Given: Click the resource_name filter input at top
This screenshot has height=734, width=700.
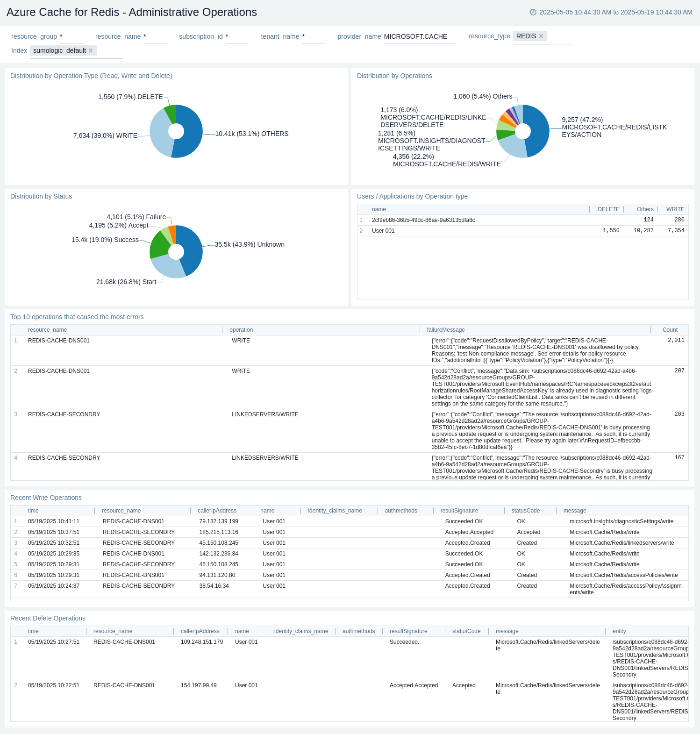Looking at the screenshot, I should pyautogui.click(x=155, y=36).
